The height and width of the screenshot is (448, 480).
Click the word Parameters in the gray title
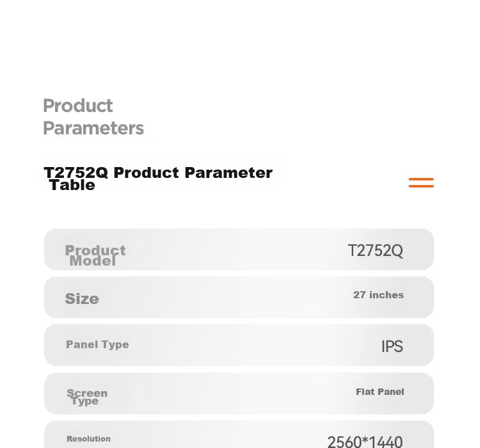coord(93,128)
